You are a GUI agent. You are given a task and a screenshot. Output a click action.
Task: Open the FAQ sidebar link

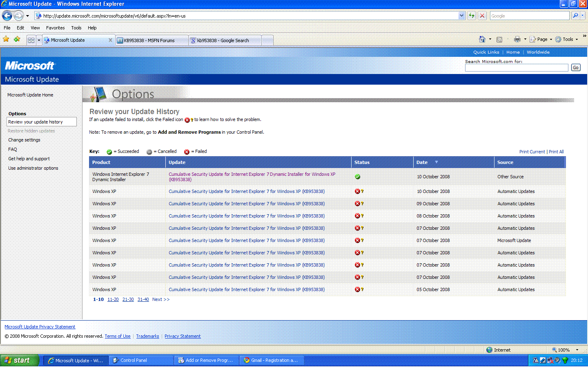(x=13, y=149)
